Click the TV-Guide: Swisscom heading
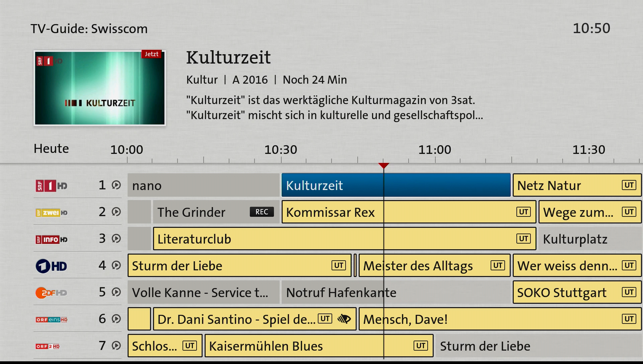The width and height of the screenshot is (643, 364). coord(89,29)
